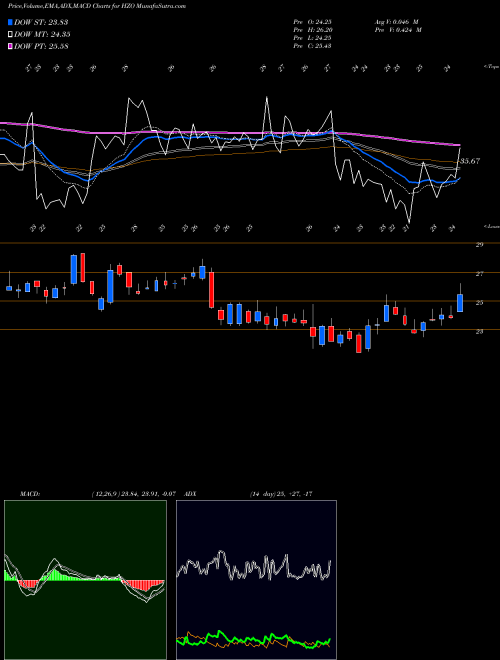500x660 pixels.
Task: Click the 'MACD:' panel label
Action: [x=30, y=494]
